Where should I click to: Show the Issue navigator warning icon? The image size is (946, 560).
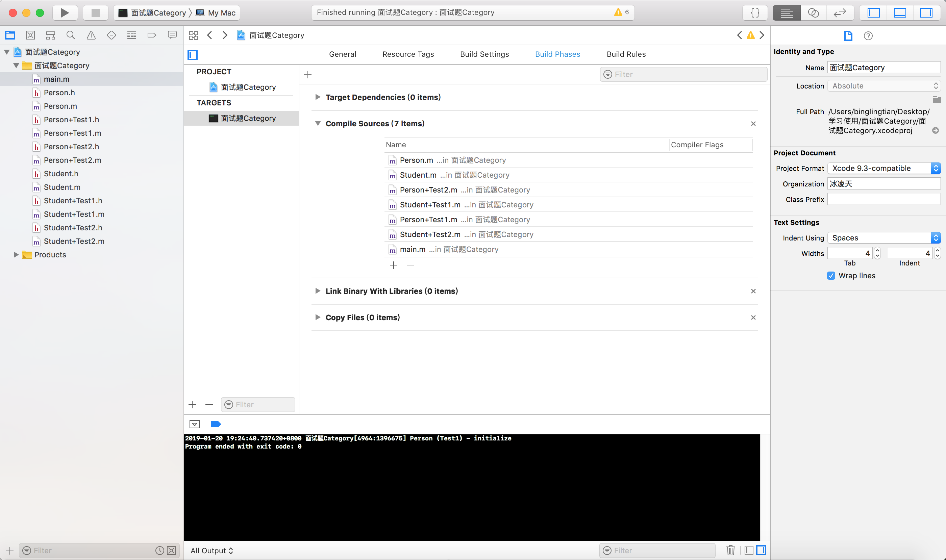click(x=91, y=35)
